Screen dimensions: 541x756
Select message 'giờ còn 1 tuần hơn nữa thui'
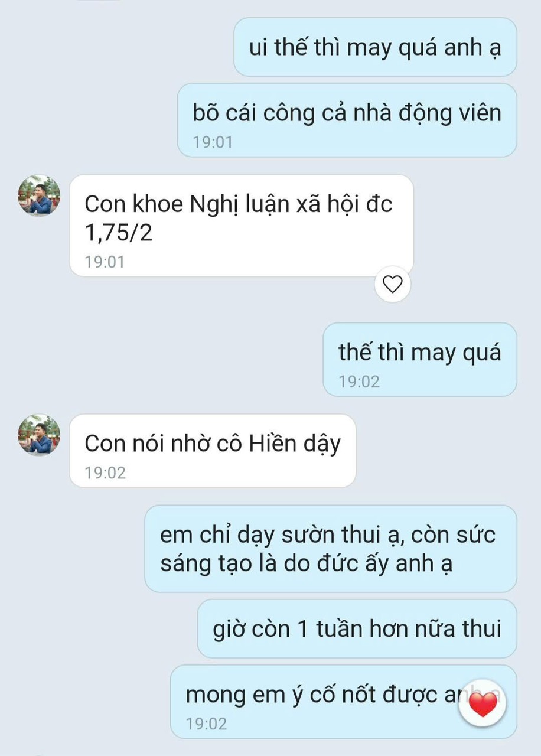tap(357, 629)
